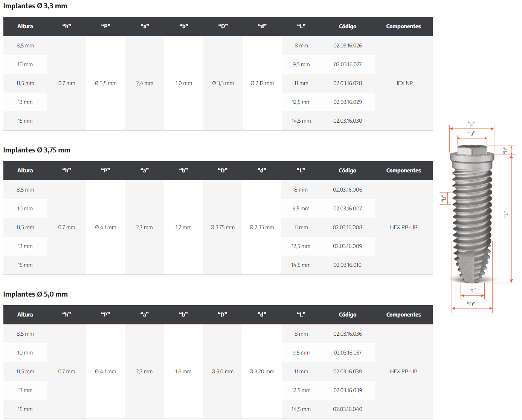This screenshot has height=420, width=522.
Task: Click the 1,6 mm value cell
Action: (183, 371)
